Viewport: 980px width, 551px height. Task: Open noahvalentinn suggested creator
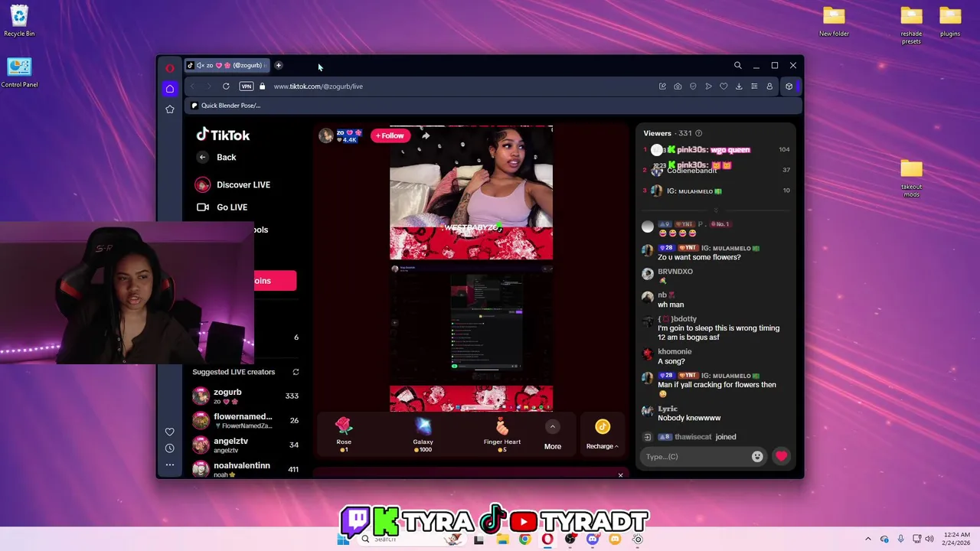(x=246, y=468)
